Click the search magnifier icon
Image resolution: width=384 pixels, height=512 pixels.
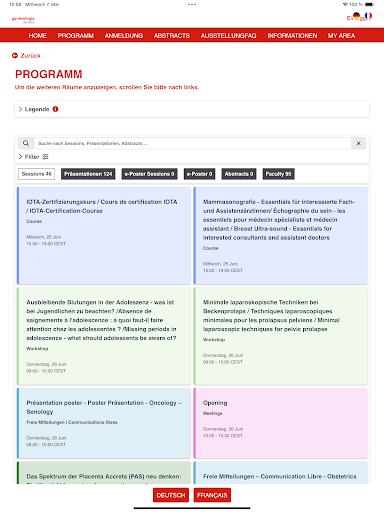[26, 143]
